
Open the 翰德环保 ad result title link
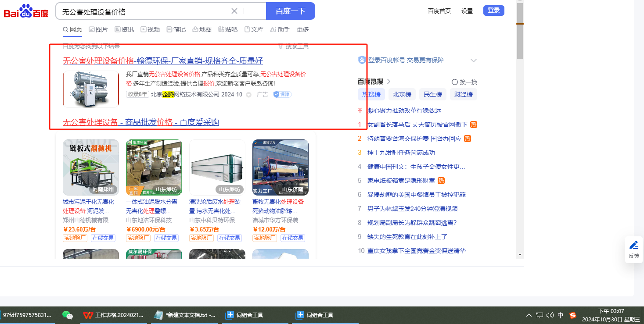point(163,61)
